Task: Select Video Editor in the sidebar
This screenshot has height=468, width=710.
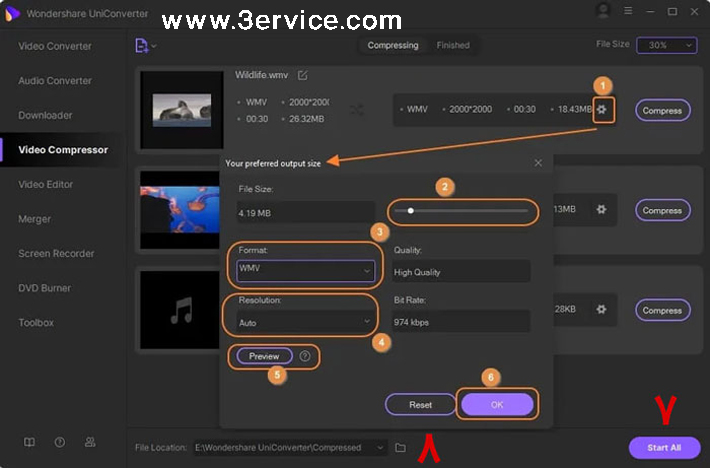Action: [x=46, y=185]
